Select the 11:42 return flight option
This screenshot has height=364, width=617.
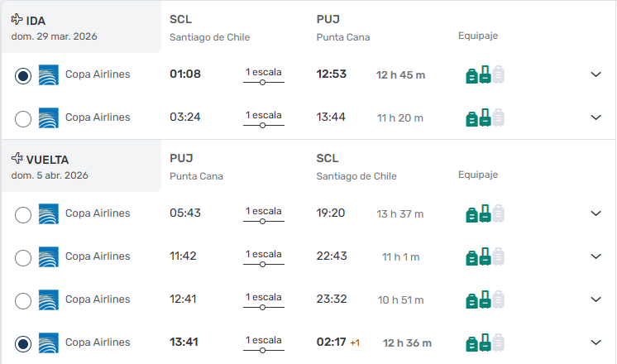point(23,257)
